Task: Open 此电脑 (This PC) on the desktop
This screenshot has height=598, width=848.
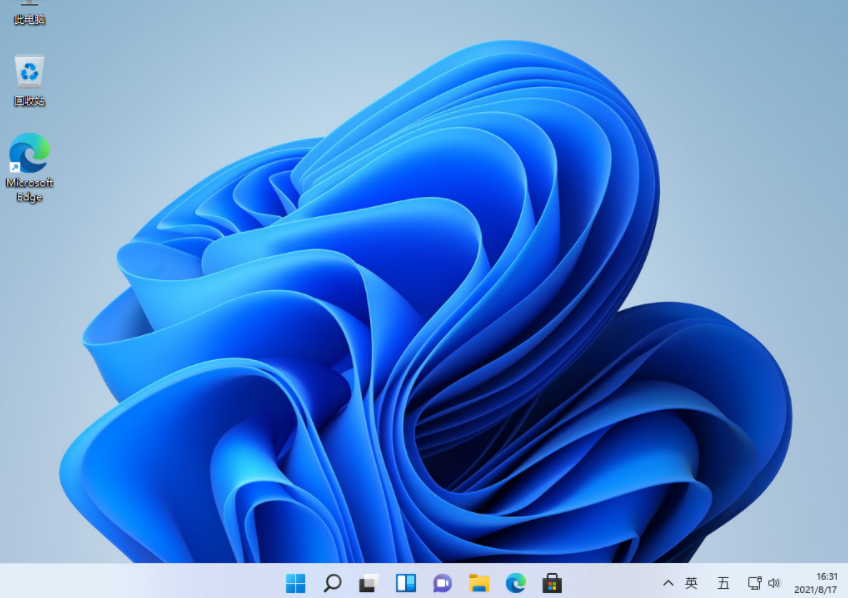Action: (28, 10)
